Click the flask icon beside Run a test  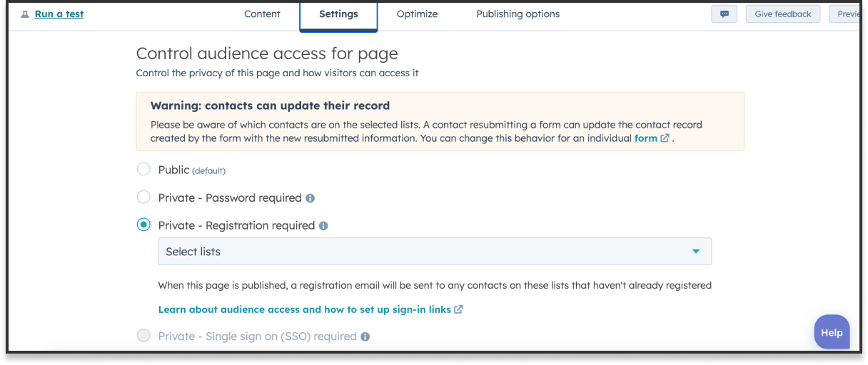tap(26, 14)
